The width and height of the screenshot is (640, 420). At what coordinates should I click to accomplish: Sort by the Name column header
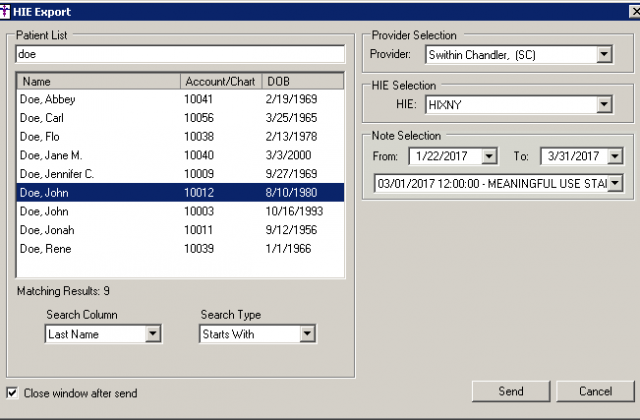pyautogui.click(x=99, y=81)
